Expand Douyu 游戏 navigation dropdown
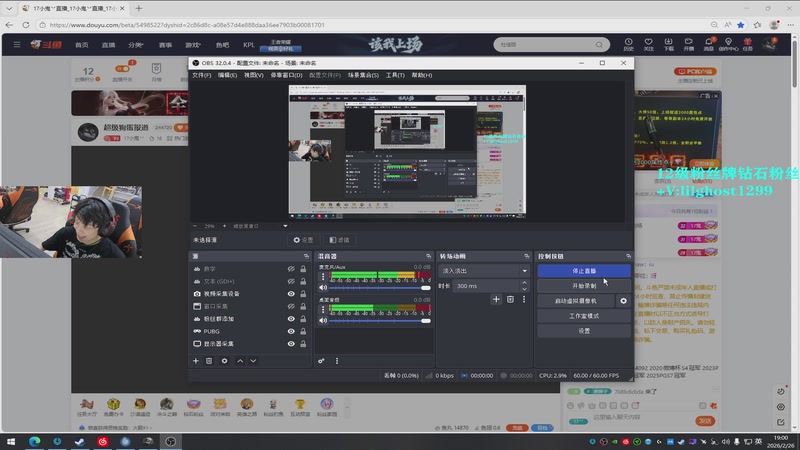800x450 pixels. (x=193, y=45)
